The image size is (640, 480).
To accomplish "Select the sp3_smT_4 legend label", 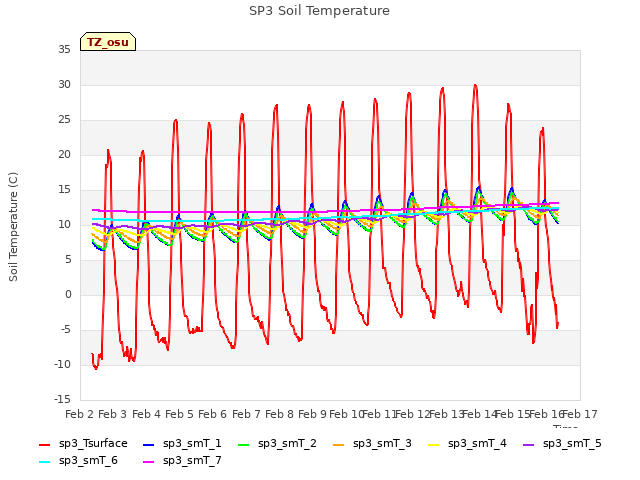I will [x=477, y=443].
